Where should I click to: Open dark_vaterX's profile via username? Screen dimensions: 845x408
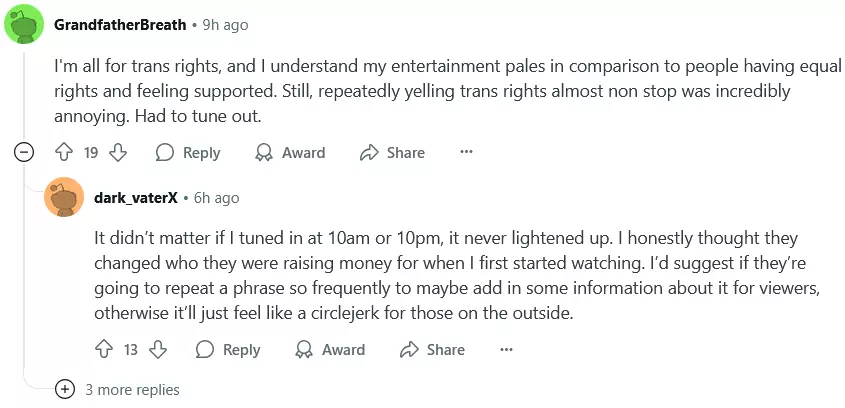(x=136, y=198)
